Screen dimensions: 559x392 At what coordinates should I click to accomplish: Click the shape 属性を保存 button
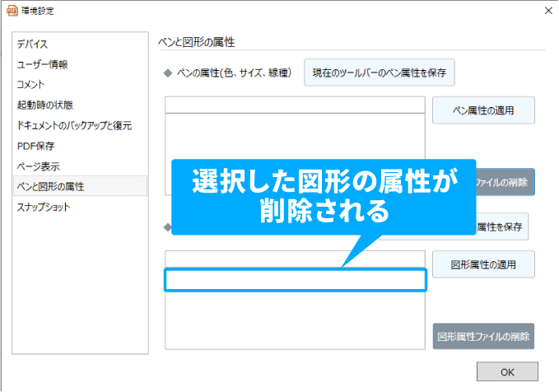point(501,226)
